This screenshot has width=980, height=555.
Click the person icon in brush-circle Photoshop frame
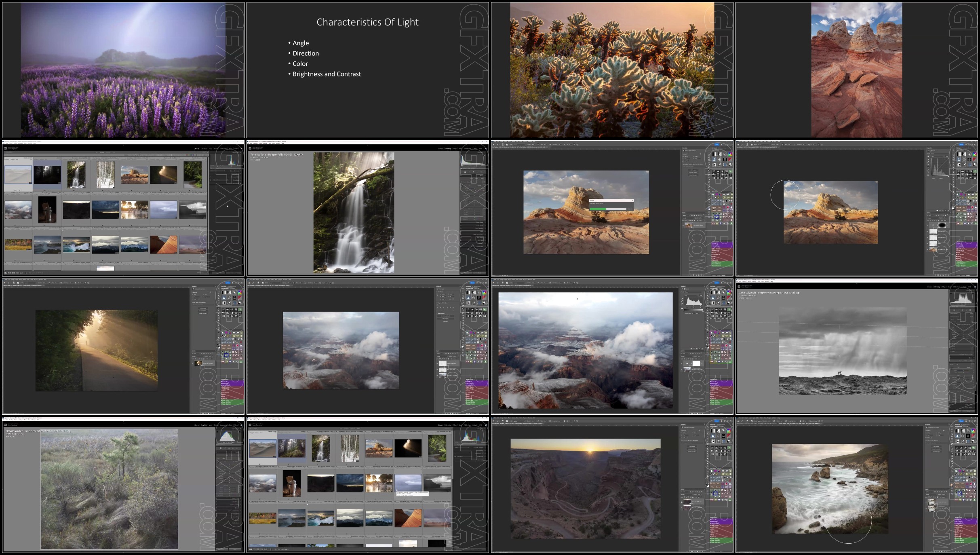pos(959,160)
